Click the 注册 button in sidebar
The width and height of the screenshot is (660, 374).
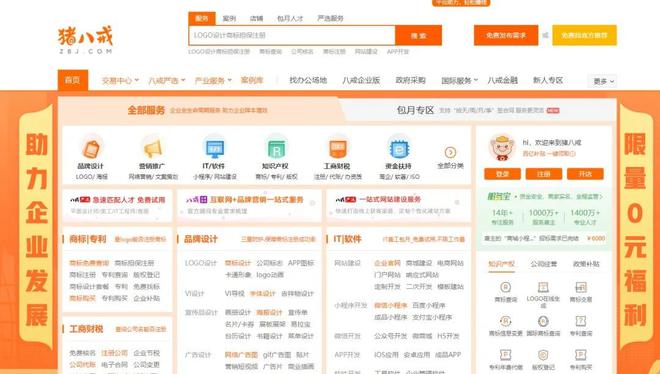[x=543, y=174]
